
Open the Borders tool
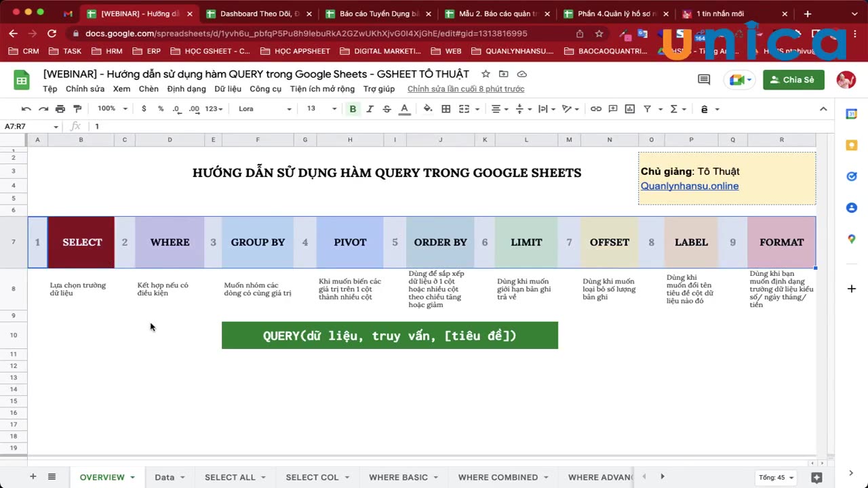pos(446,109)
